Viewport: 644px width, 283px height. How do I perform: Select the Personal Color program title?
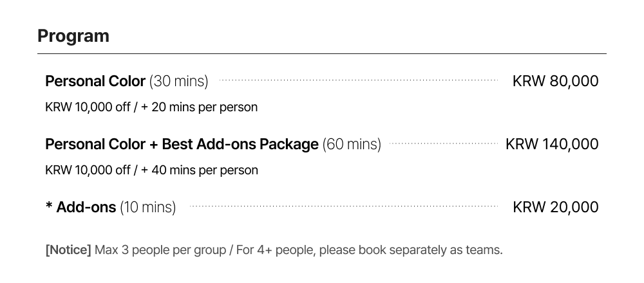pyautogui.click(x=95, y=81)
